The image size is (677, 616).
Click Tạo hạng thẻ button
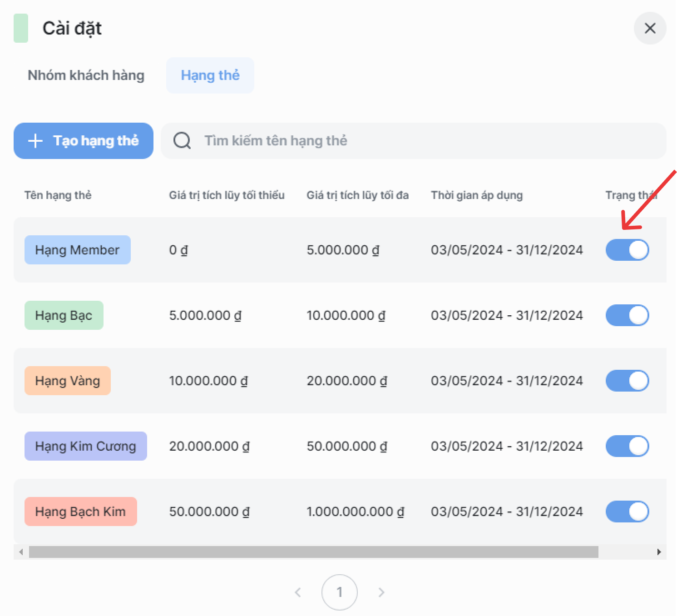tap(84, 141)
